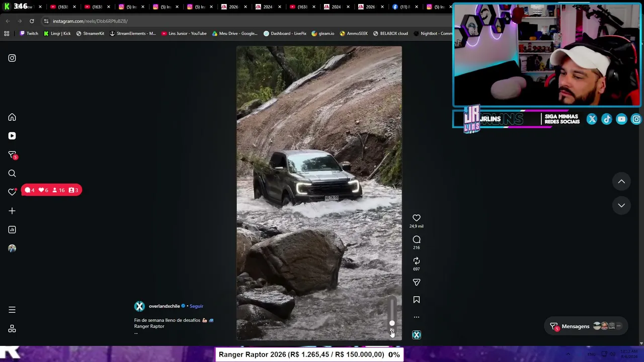Image resolution: width=644 pixels, height=362 pixels.
Task: Create a new post with the plus icon
Action: (x=12, y=211)
